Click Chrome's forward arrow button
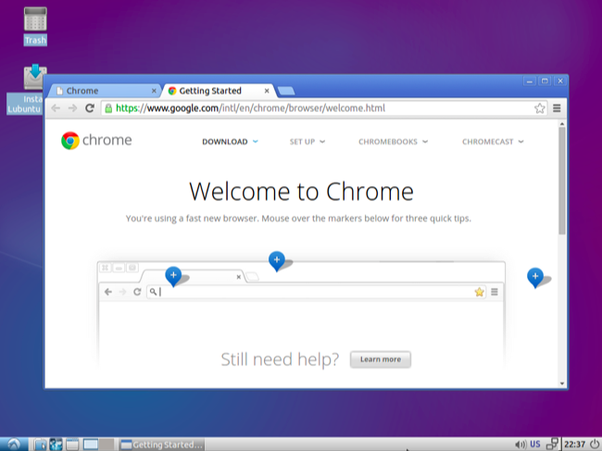The width and height of the screenshot is (602, 451). pos(72,108)
